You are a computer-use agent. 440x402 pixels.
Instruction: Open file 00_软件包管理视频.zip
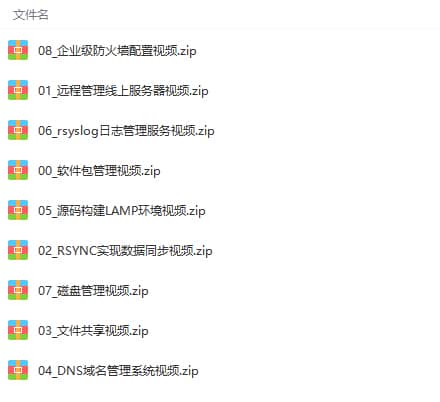(99, 171)
